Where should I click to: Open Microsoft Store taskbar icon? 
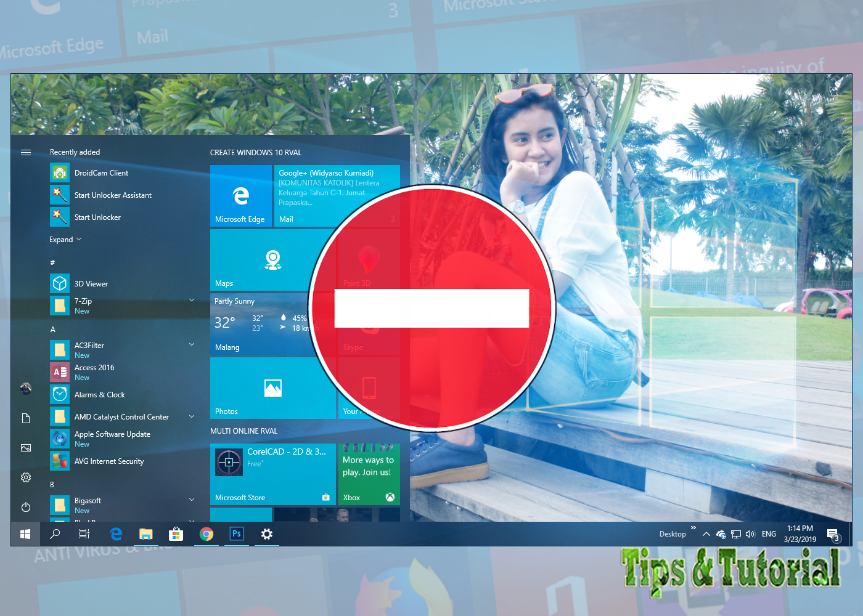(x=176, y=534)
